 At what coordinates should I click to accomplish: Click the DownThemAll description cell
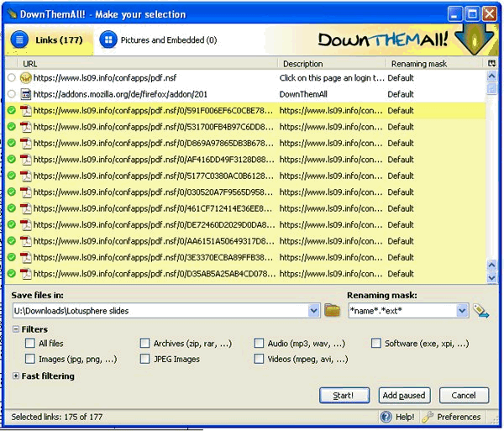(x=303, y=94)
